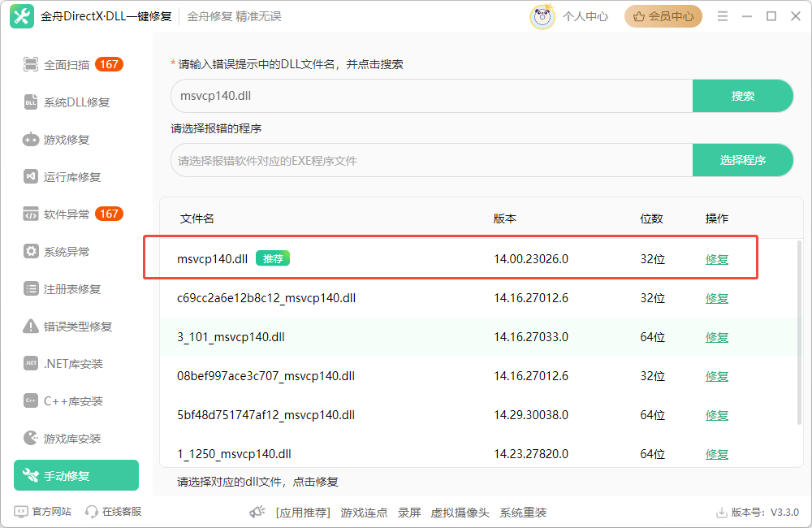Click the 游戏修复 gamepad icon
The width and height of the screenshot is (812, 528).
[x=31, y=140]
